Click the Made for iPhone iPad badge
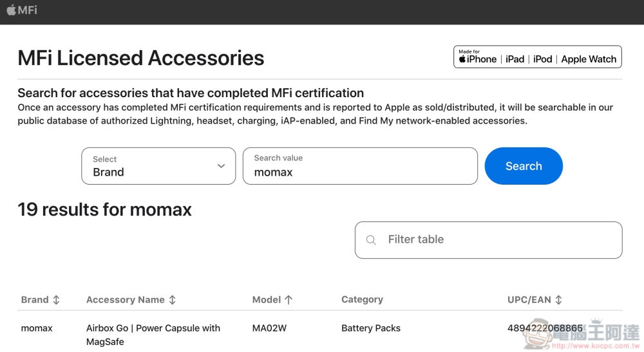 click(538, 57)
